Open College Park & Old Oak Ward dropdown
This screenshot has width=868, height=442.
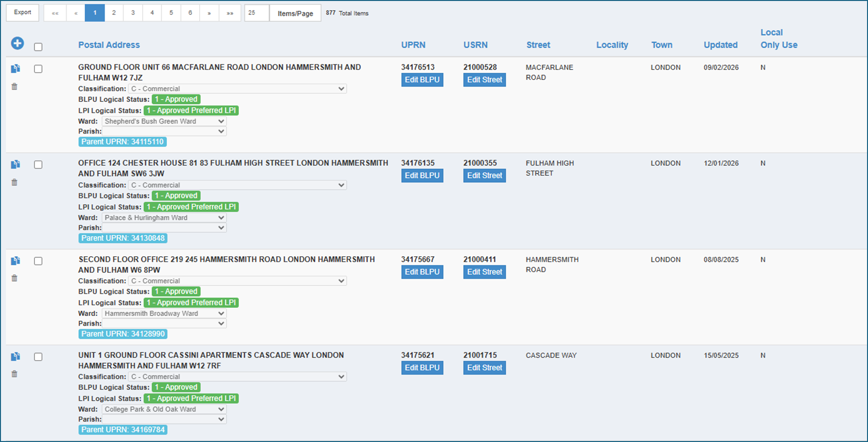tap(164, 409)
